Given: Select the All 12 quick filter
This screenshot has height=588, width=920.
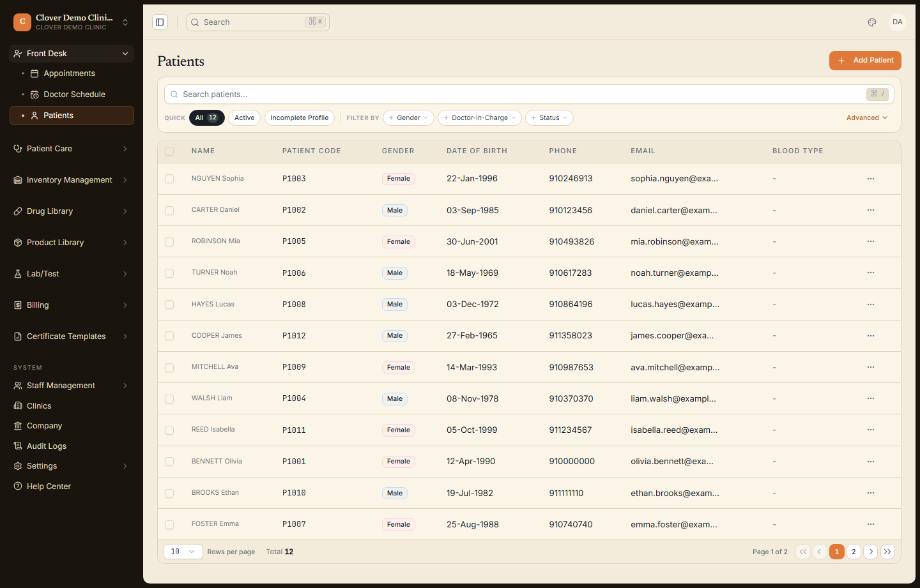Looking at the screenshot, I should 207,118.
